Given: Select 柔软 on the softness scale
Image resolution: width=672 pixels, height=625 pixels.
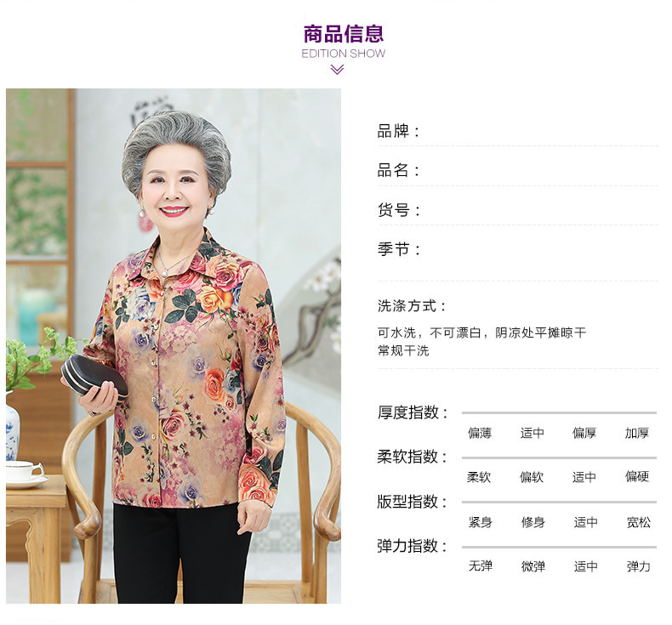Looking at the screenshot, I should [479, 477].
